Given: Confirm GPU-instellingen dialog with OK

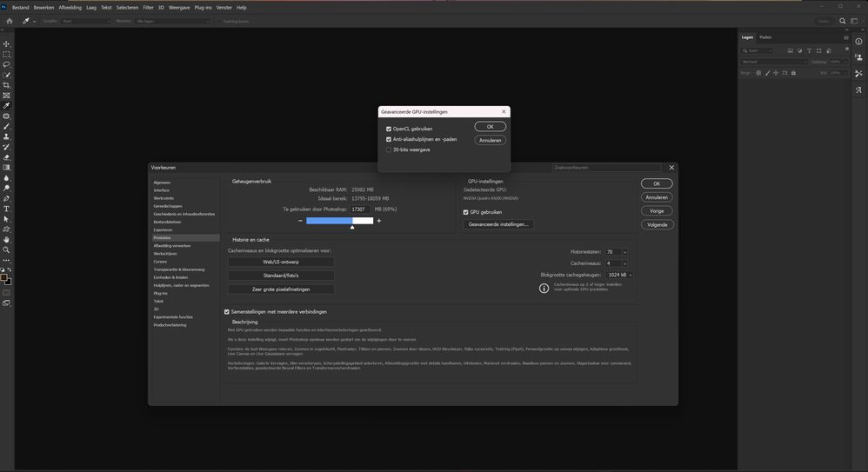Looking at the screenshot, I should tap(490, 127).
